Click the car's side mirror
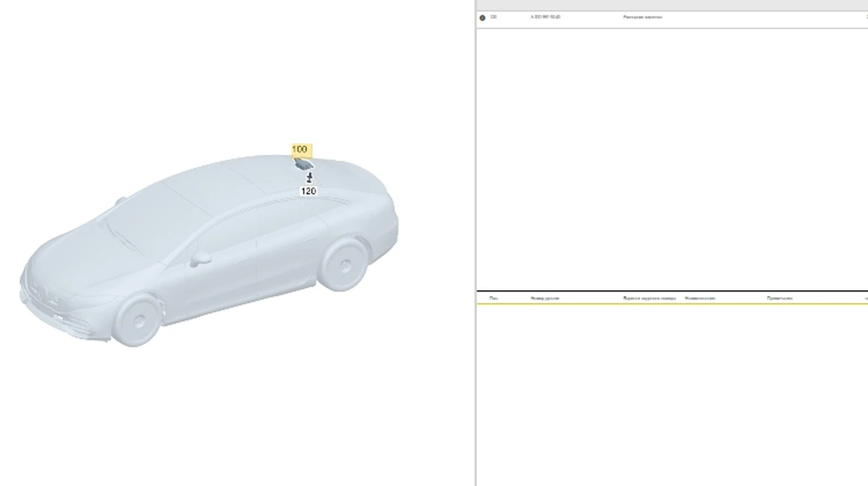The image size is (868, 486). point(200,257)
